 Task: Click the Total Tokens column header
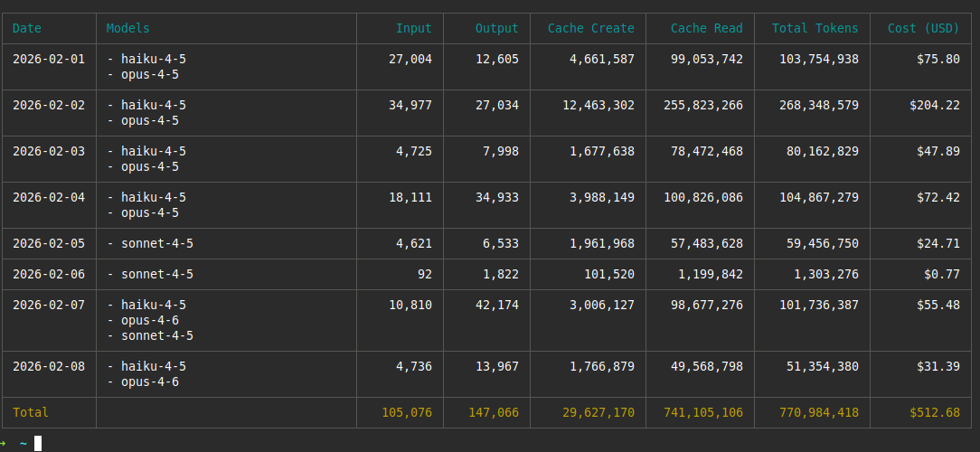pyautogui.click(x=815, y=28)
